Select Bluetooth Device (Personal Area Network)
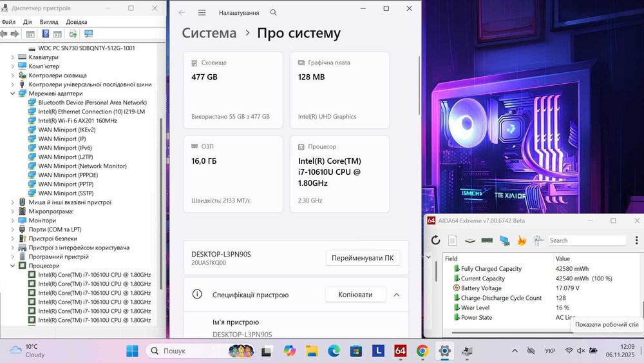 tap(92, 103)
